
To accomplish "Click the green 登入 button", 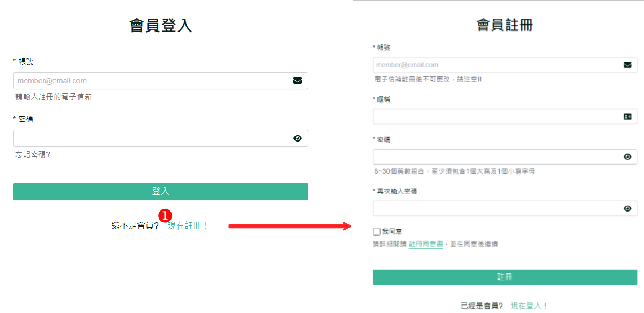I will pos(161,192).
